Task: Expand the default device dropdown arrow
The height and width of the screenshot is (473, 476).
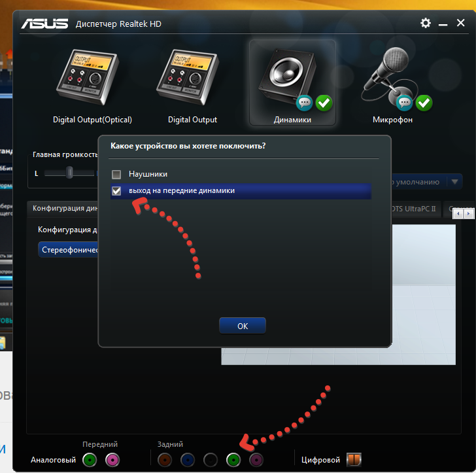Action: 454,182
